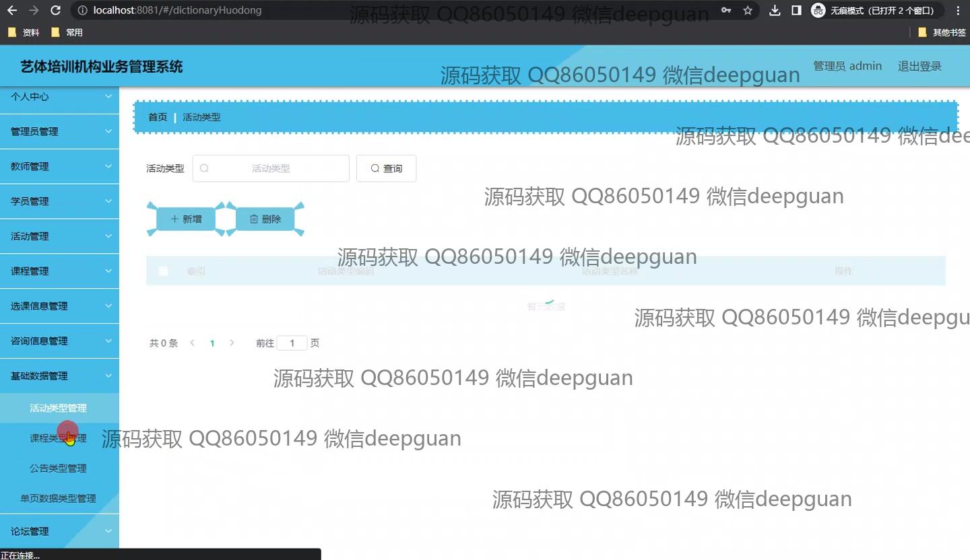
Task: Expand the 管理员管理 sidebar menu
Action: (x=59, y=132)
